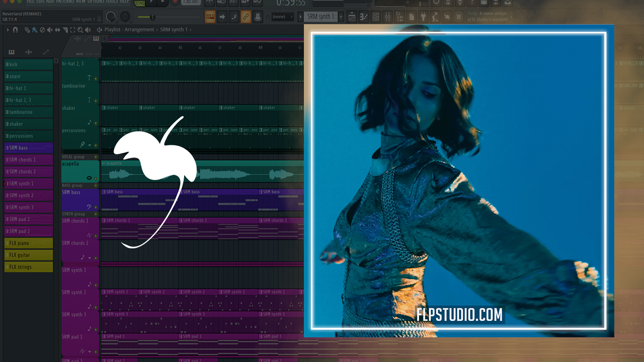644x362 pixels.
Task: Click the step editing arrow button
Action: 222,17
